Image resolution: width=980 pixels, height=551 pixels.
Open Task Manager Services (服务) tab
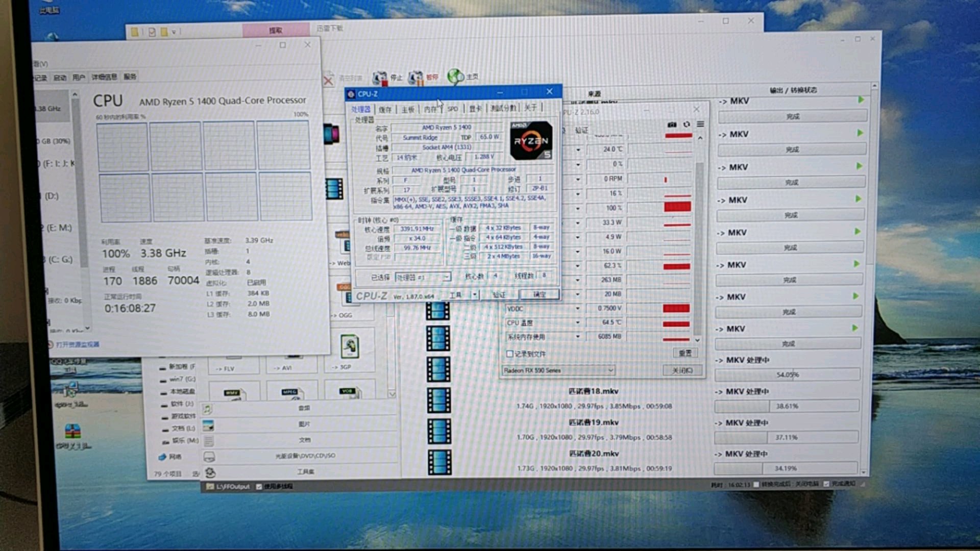tap(130, 77)
